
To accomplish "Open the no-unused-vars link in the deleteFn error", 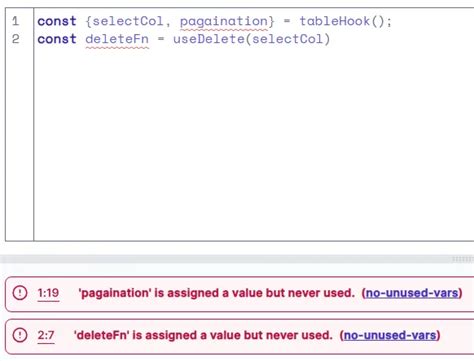I will (390, 335).
